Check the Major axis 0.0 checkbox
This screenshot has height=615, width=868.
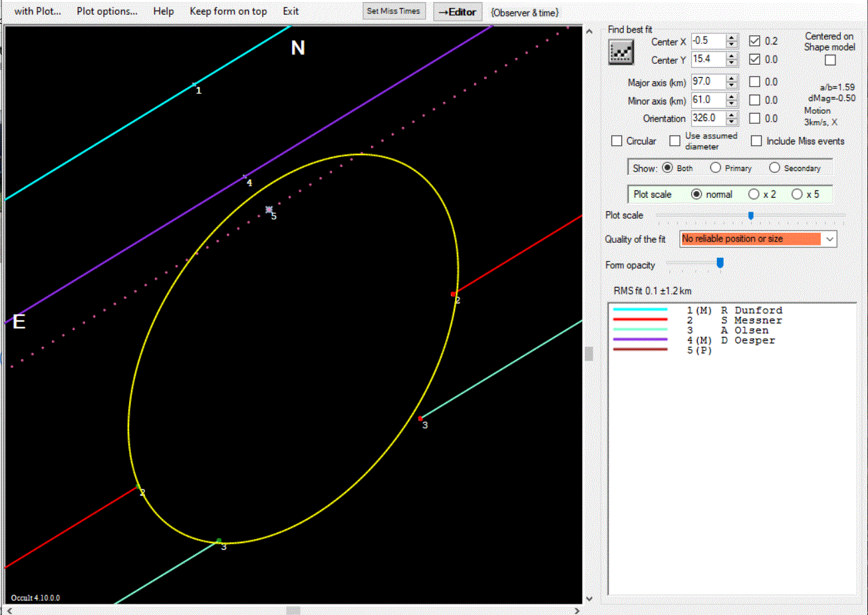tap(755, 82)
